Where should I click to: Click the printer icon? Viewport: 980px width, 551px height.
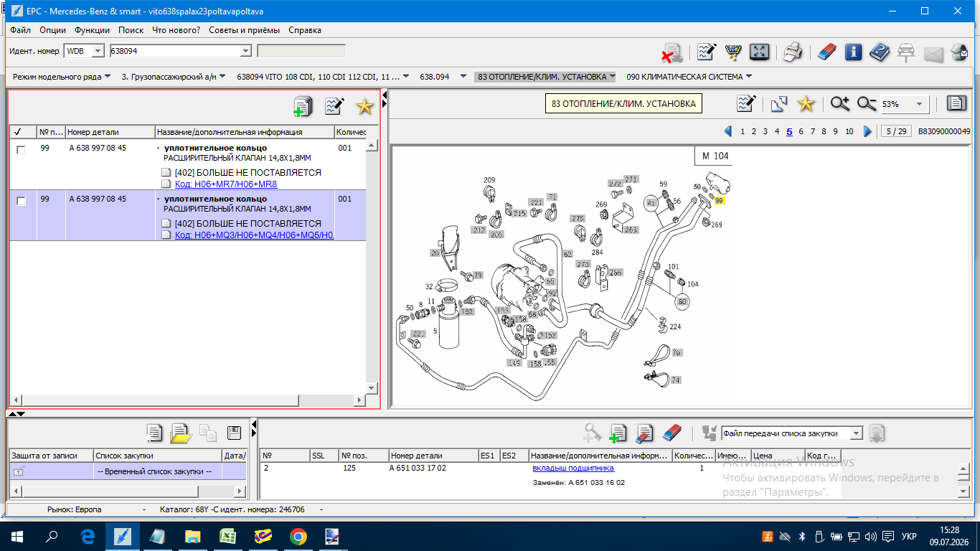[792, 52]
